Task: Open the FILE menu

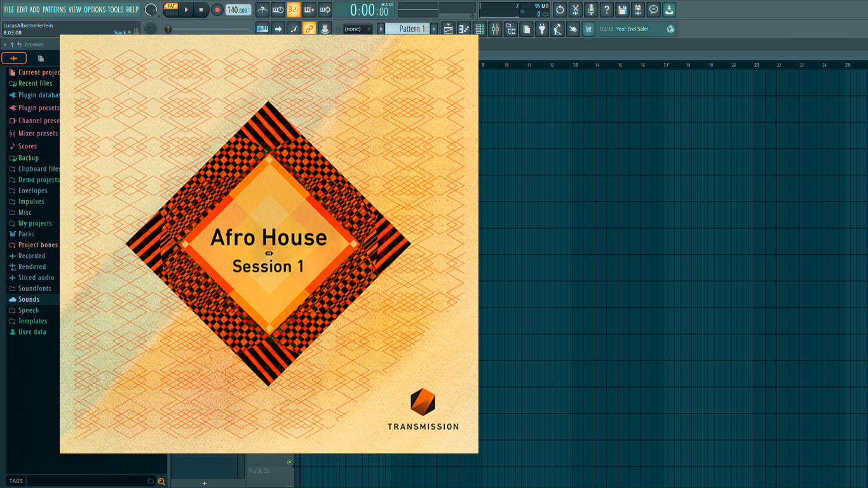Action: click(9, 10)
